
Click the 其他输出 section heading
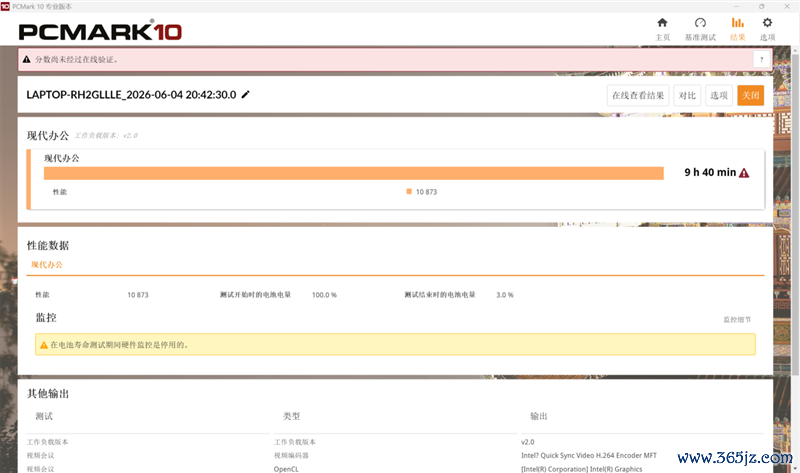(x=48, y=393)
